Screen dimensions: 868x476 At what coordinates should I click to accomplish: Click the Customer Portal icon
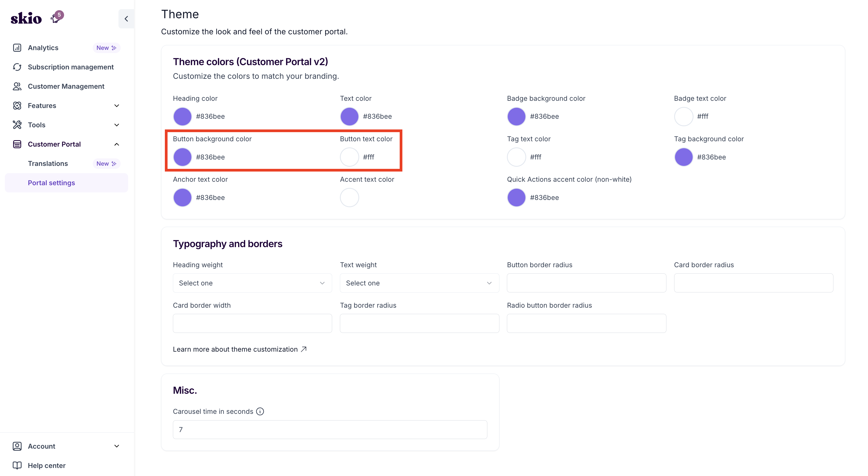(17, 144)
